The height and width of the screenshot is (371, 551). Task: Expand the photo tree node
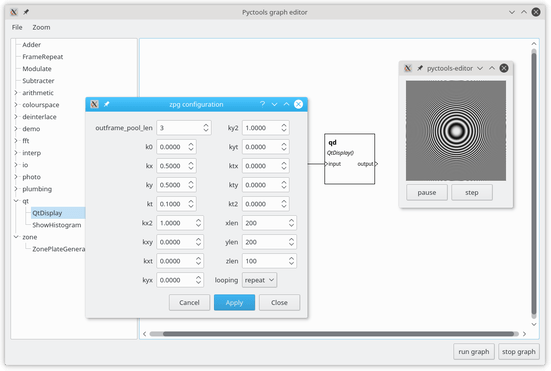(x=16, y=177)
